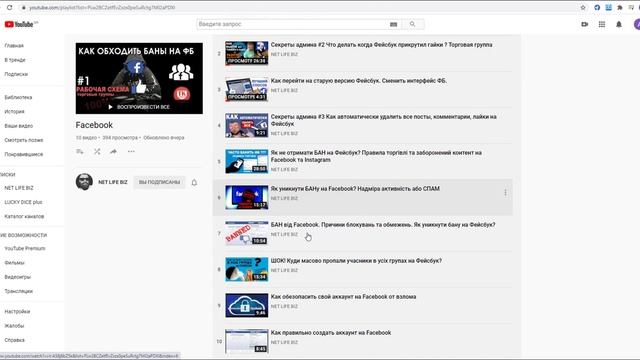Open the on-screen keyboard icon in search
The image size is (640, 360).
pyautogui.click(x=393, y=24)
